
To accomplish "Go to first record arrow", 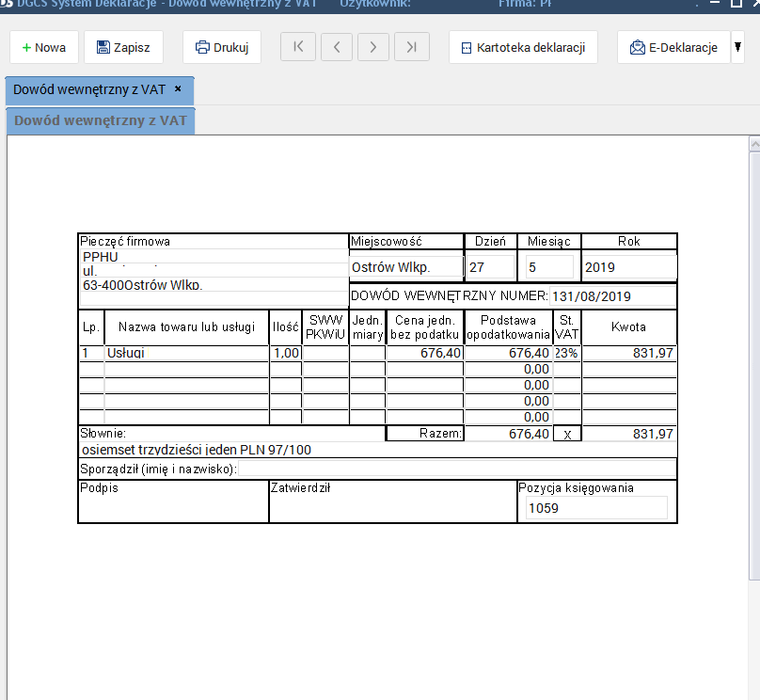I will [298, 47].
